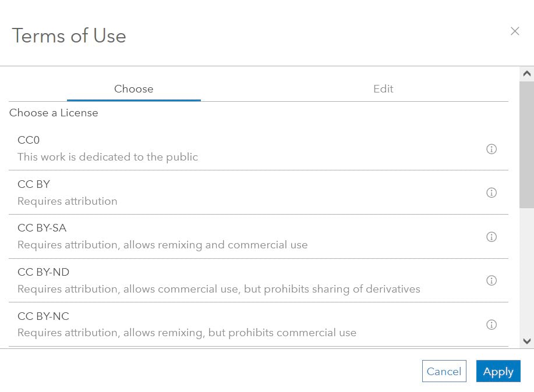Switch to the Edit tab

coord(383,89)
